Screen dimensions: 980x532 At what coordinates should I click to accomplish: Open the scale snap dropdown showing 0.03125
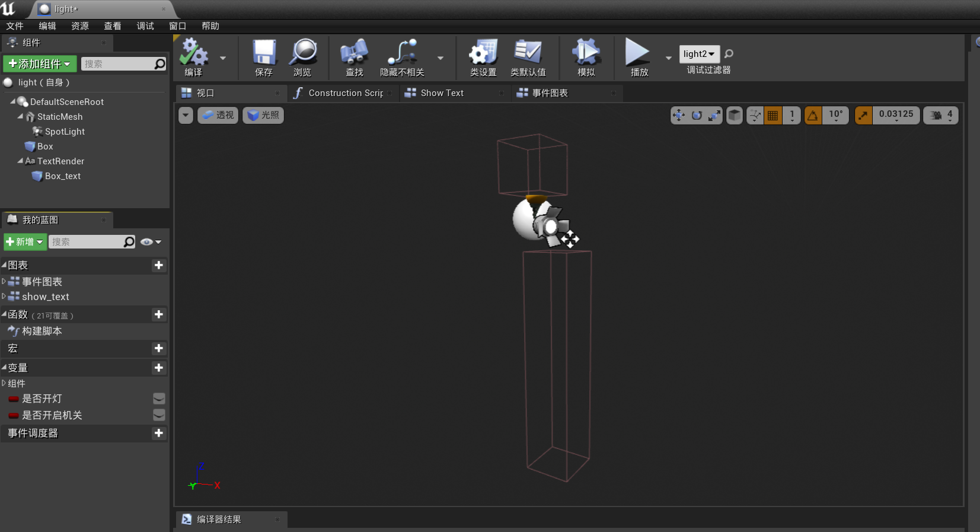coord(896,115)
